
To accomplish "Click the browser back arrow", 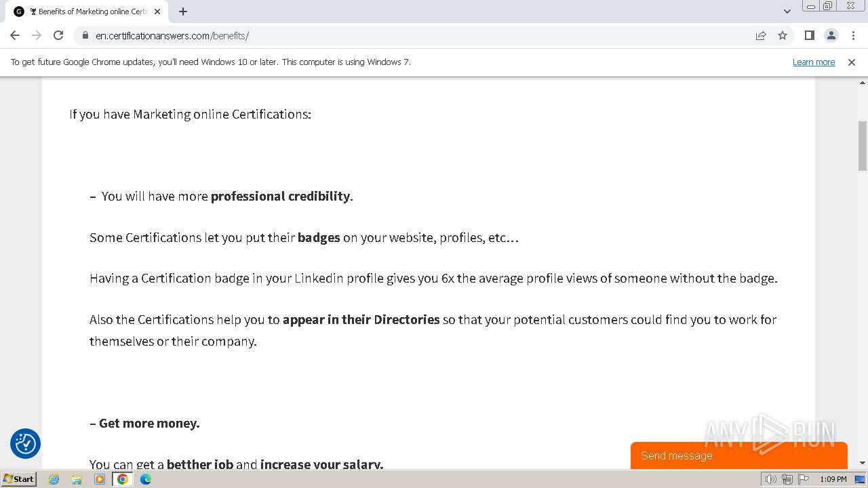I will pos(15,35).
